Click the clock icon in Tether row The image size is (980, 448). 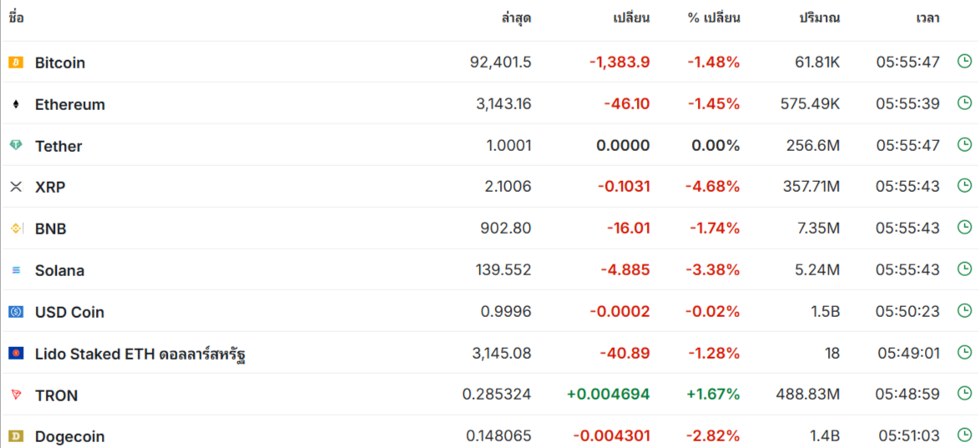pos(964,144)
